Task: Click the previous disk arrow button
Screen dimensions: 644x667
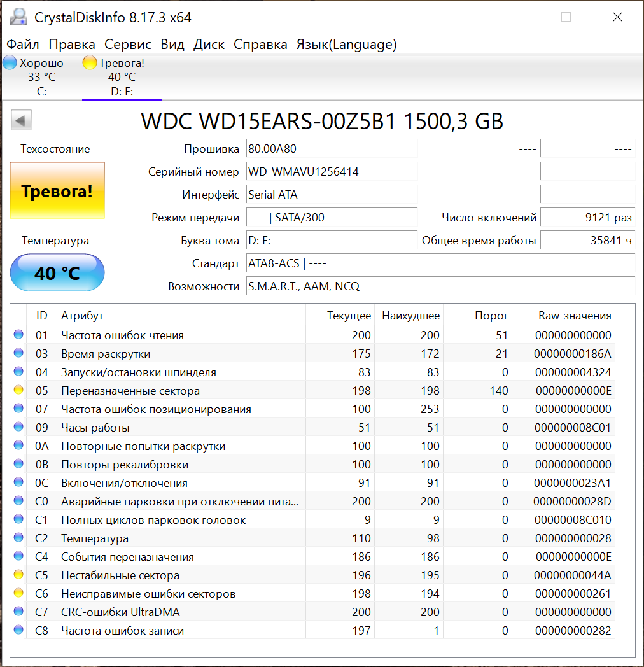Action: click(22, 120)
